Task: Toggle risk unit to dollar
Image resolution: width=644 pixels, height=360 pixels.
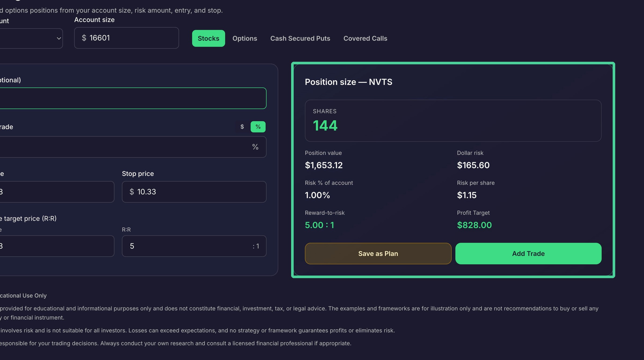Action: [x=242, y=127]
